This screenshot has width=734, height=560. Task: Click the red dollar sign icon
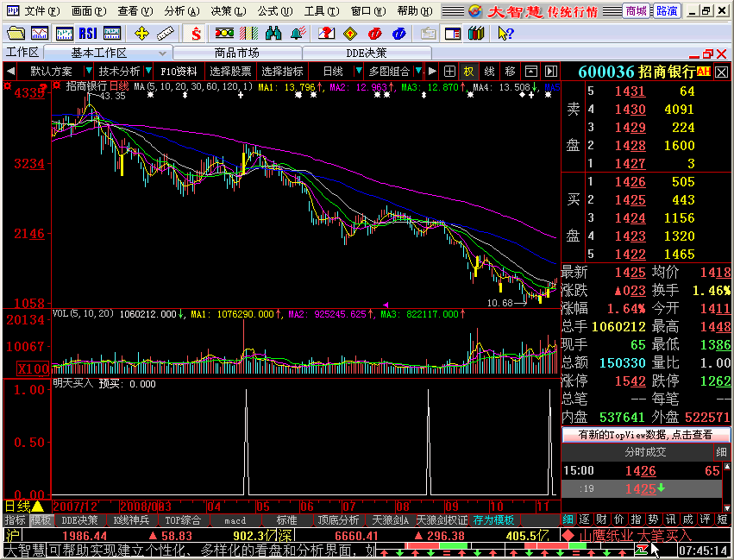click(x=196, y=34)
